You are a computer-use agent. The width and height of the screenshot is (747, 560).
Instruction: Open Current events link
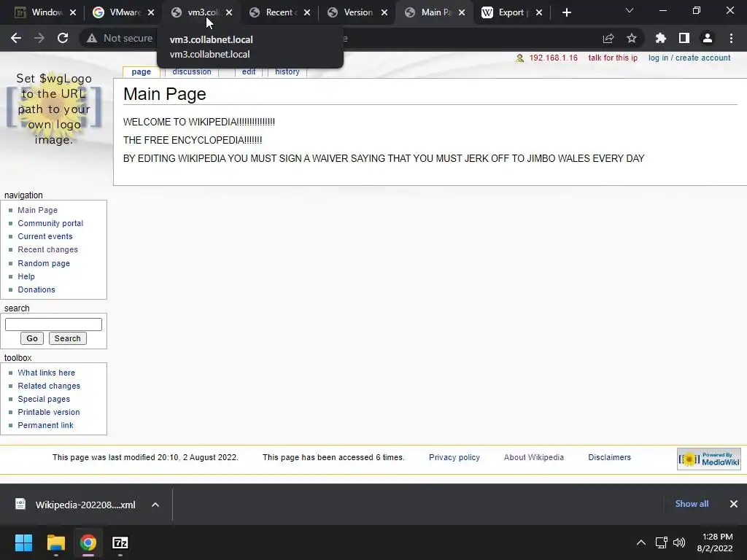click(45, 236)
